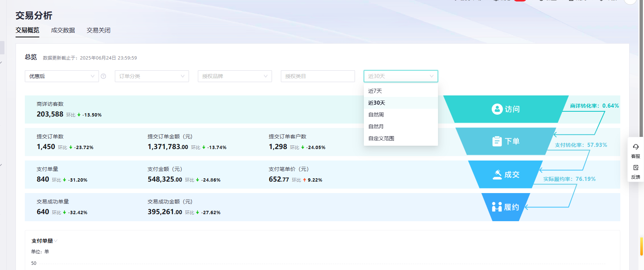This screenshot has width=644, height=270.
Task: Open the 优惠后 dropdown
Action: pos(62,76)
